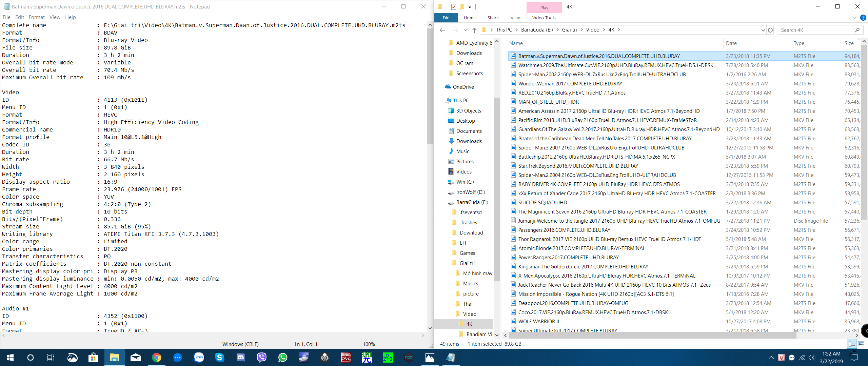Image resolution: width=868 pixels, height=366 pixels.
Task: Open Task View on the taskbar
Action: tap(51, 358)
